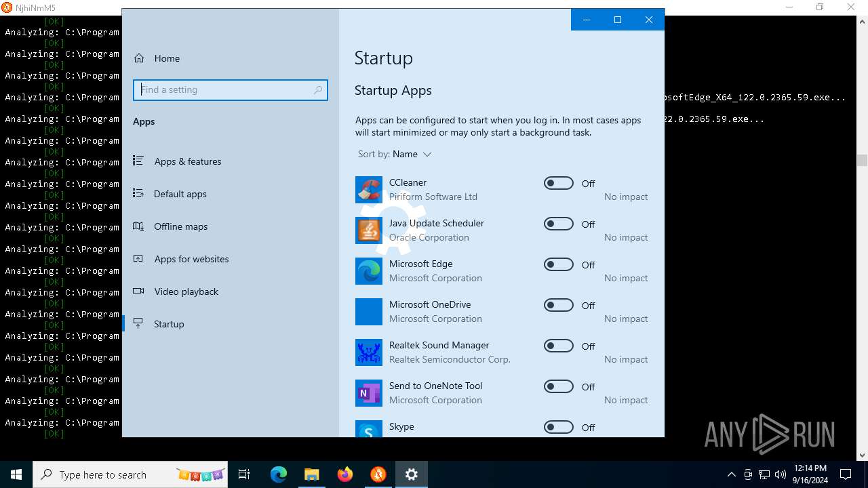This screenshot has height=488, width=868.
Task: Click the Find a setting search box
Action: [231, 89]
